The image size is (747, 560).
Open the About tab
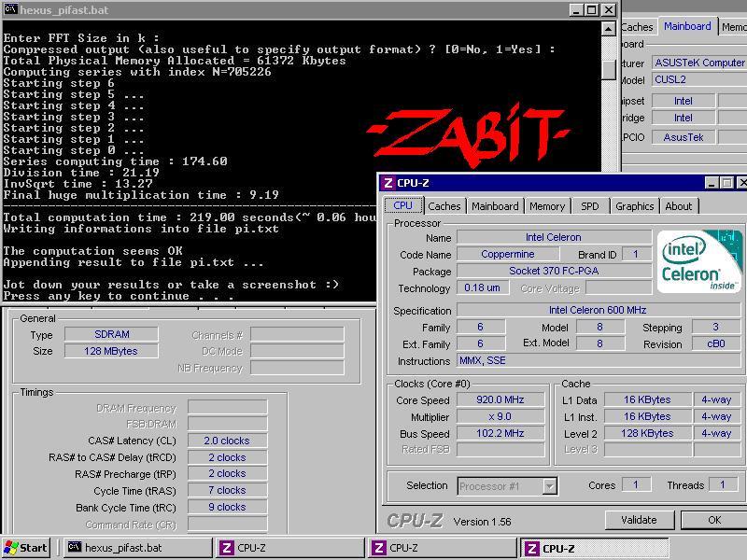coord(679,206)
